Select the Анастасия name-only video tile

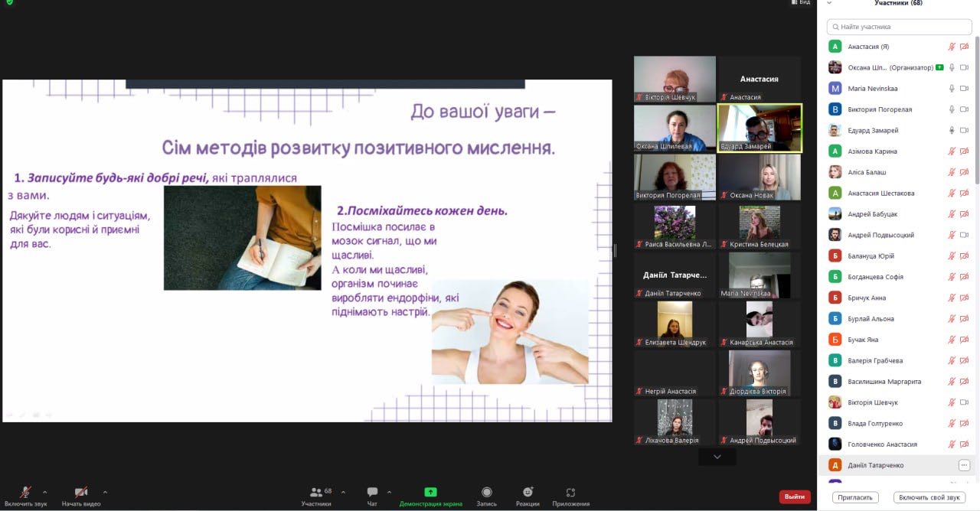point(759,79)
